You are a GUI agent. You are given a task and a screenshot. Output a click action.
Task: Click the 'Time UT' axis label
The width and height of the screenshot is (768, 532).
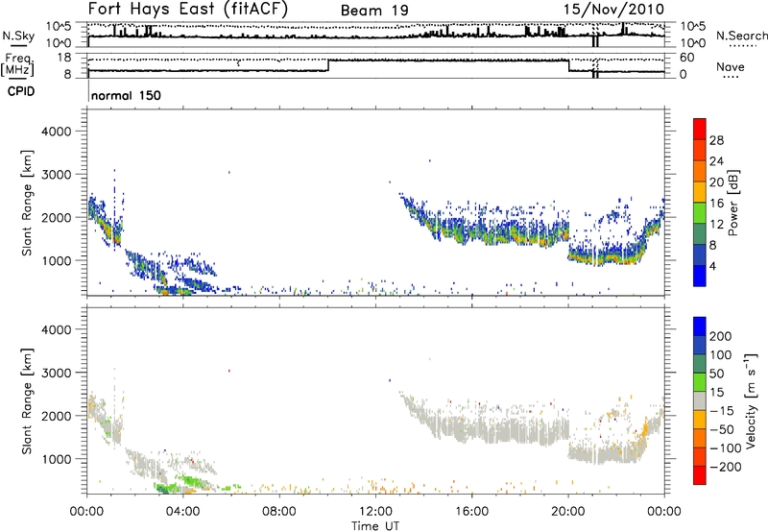(375, 526)
